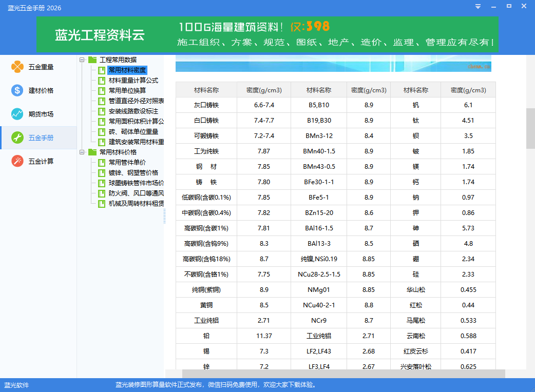535x392 pixels.
Task: Open 常用管件单价 tree entry
Action: (x=127, y=163)
